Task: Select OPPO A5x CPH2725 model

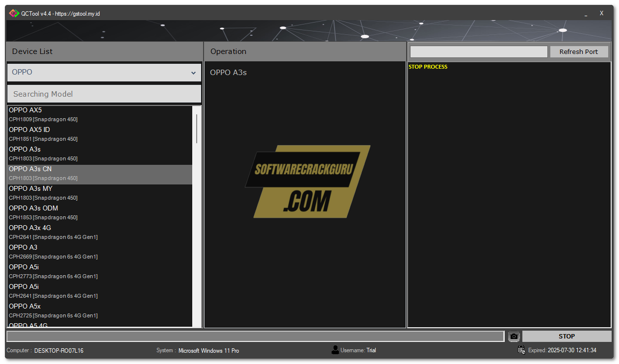Action: 100,311
